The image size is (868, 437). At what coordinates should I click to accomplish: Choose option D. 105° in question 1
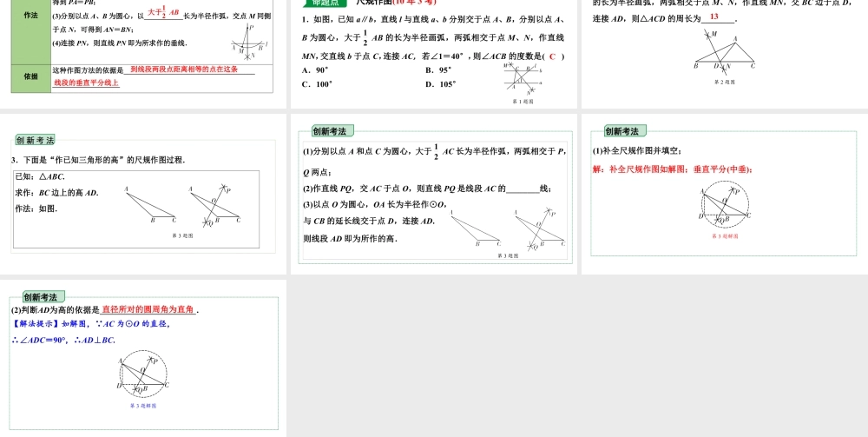441,84
